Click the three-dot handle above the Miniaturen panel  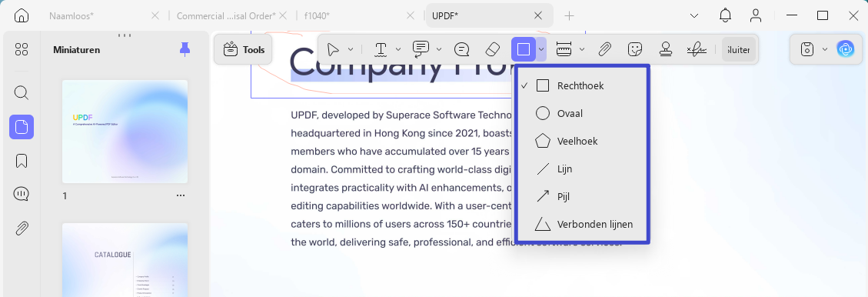coord(125,35)
